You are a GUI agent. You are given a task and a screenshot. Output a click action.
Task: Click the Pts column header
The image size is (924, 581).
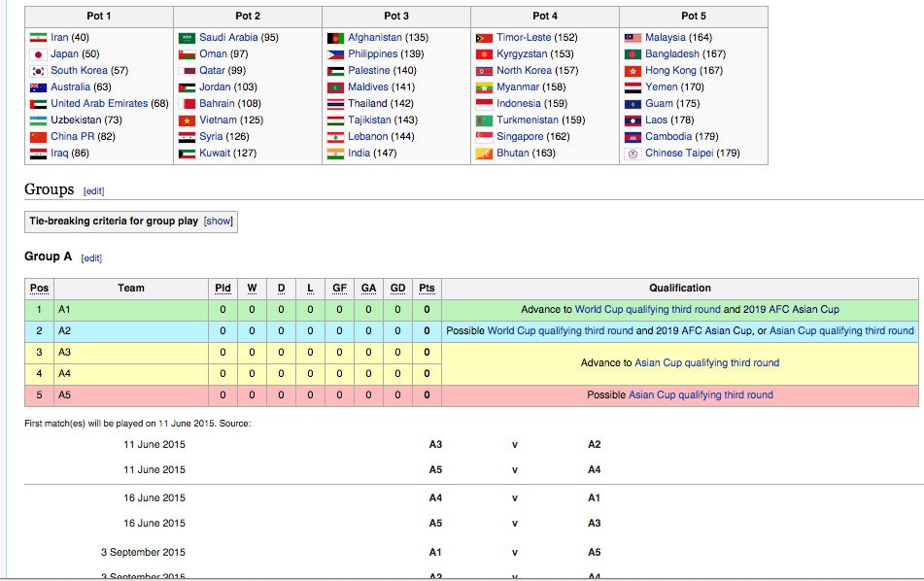(427, 289)
